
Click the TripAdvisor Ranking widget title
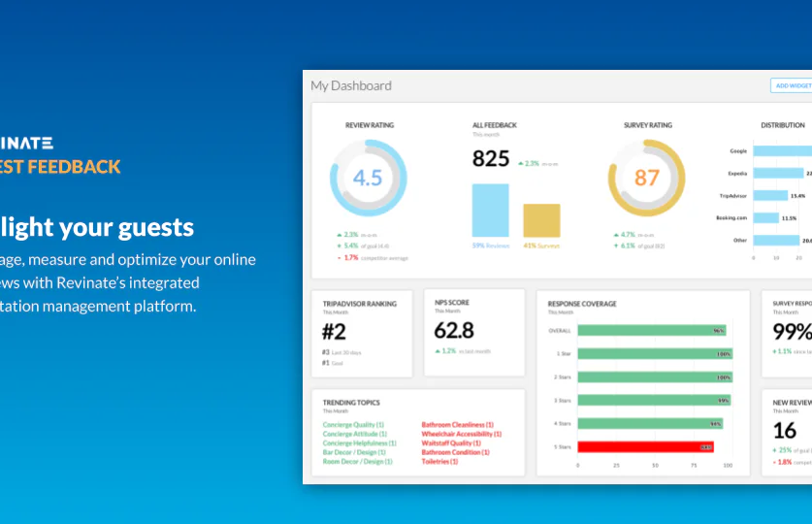click(x=360, y=304)
